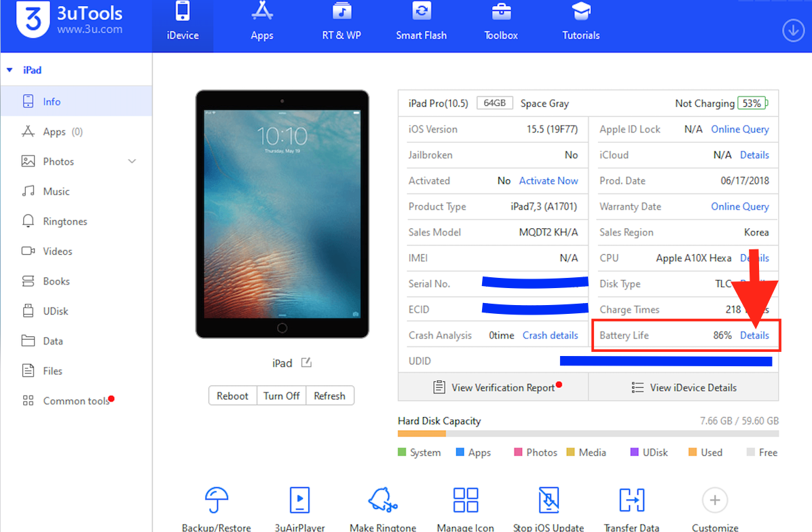Click the product type iPad7,3 (A1701)
812x532 pixels.
(544, 207)
